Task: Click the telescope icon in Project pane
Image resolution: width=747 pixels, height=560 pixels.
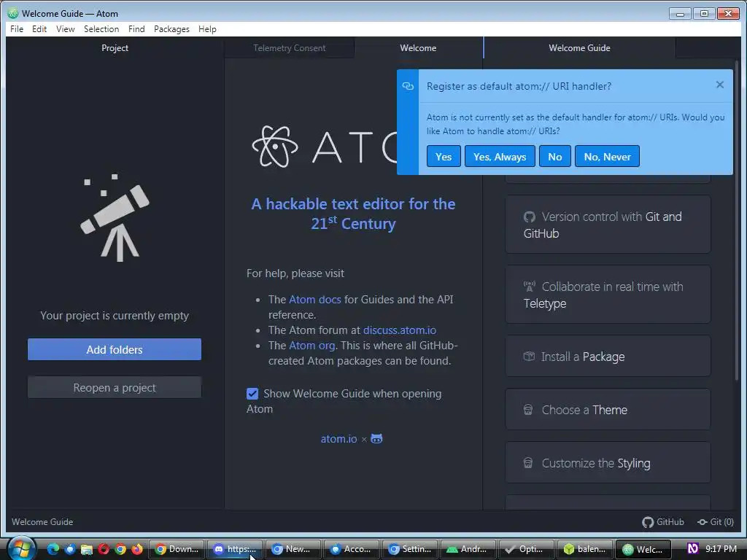Action: 115,217
